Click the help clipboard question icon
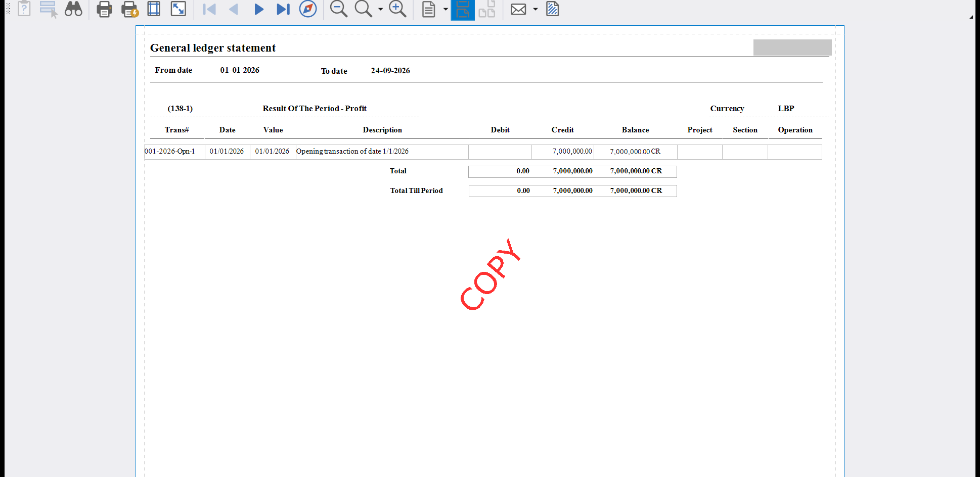The width and height of the screenshot is (980, 477). click(24, 9)
